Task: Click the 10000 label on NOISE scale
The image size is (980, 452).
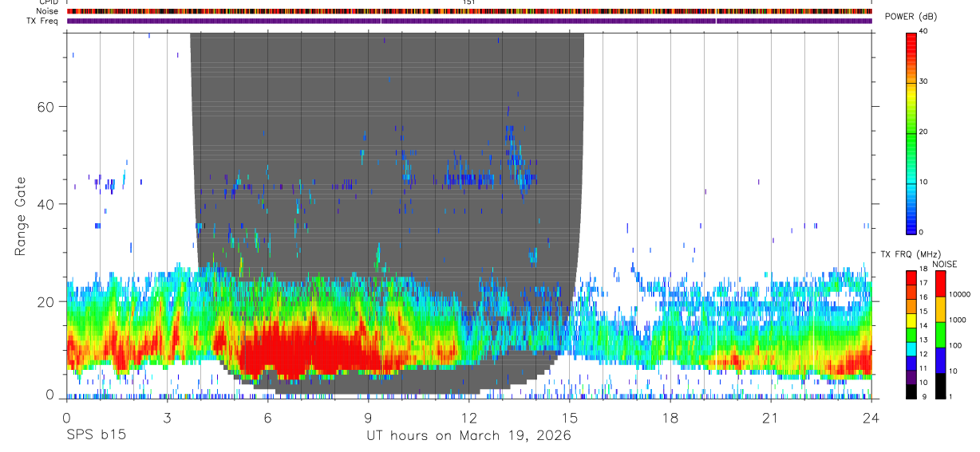Action: [x=958, y=294]
